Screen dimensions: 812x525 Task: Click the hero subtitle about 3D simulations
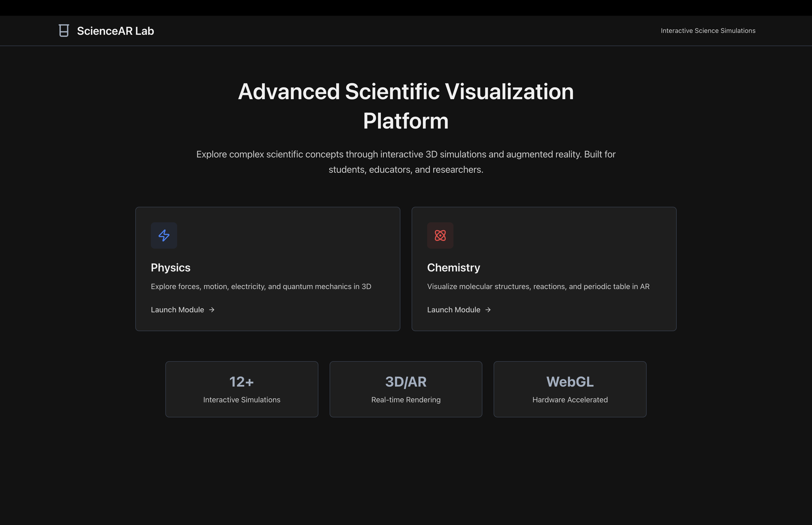click(406, 162)
